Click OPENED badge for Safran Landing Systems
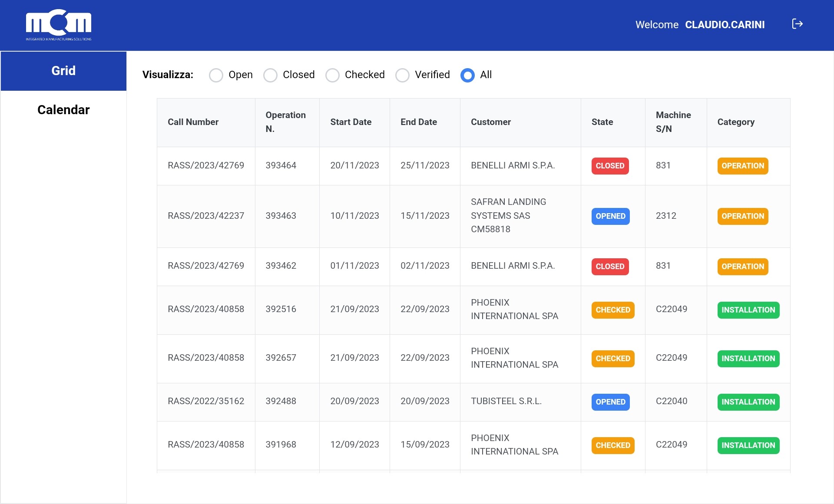Image resolution: width=834 pixels, height=504 pixels. (610, 216)
